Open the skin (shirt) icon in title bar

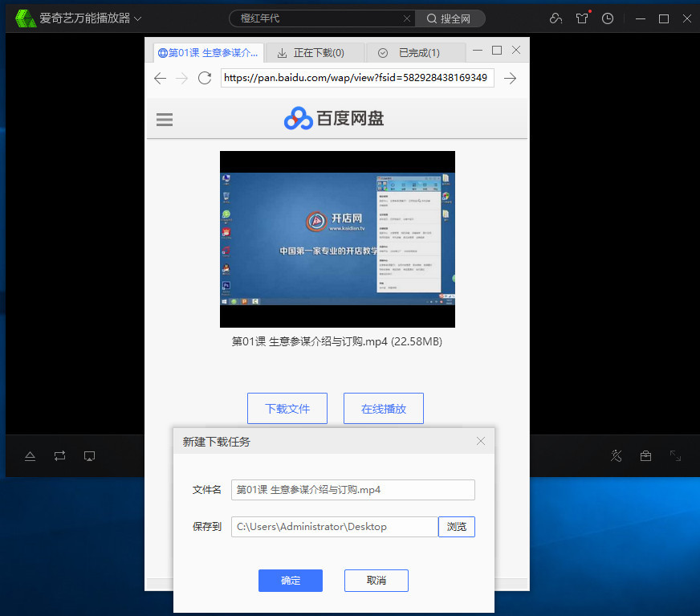coord(582,18)
